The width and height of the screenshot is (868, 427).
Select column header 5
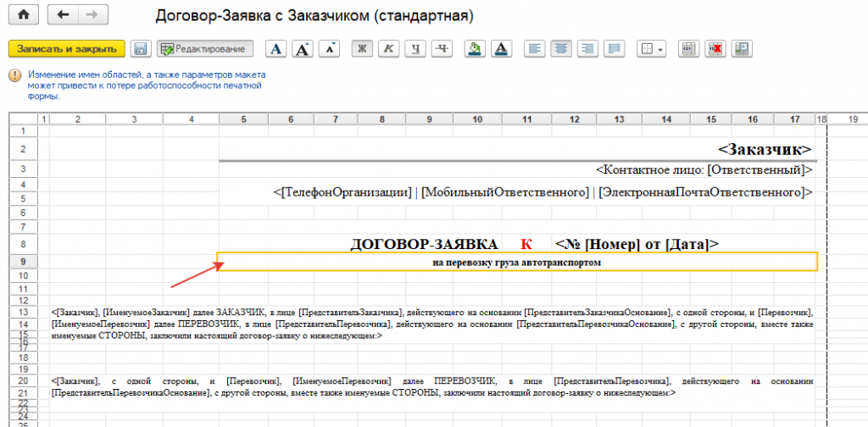coord(244,119)
